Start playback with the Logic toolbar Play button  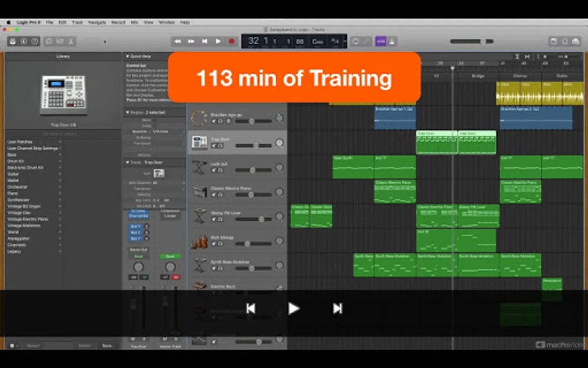[x=218, y=41]
